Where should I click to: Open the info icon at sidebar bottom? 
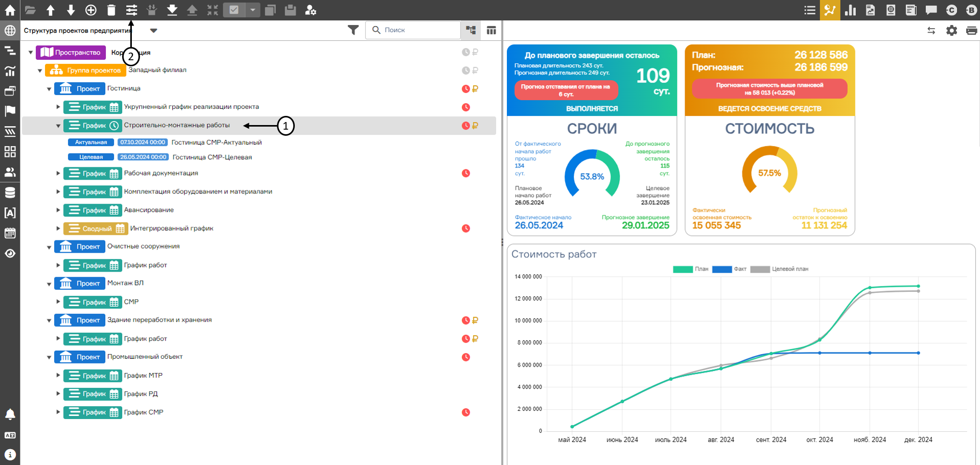click(x=10, y=455)
